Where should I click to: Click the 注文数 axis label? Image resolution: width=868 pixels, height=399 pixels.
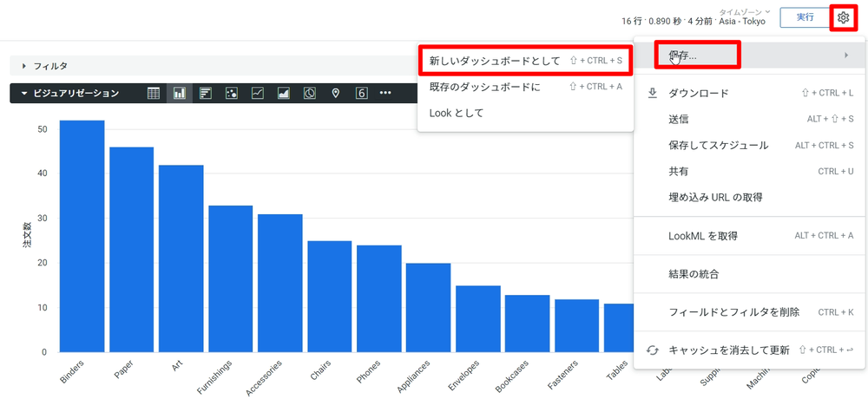27,235
